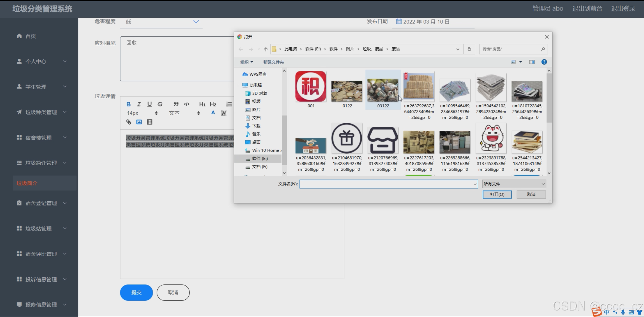This screenshot has height=317, width=644.
Task: Apply italic style in editor toolbar
Action: point(139,104)
